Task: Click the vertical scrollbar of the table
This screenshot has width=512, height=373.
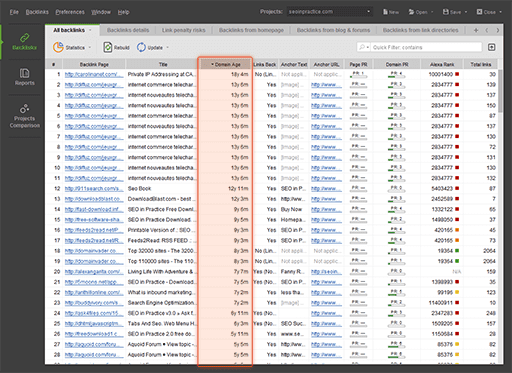Action: (500, 91)
